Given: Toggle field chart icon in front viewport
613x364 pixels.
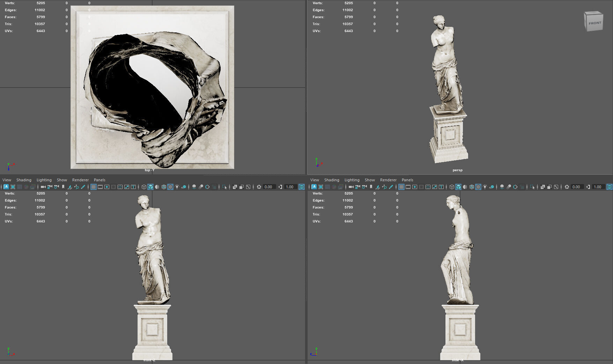Looking at the screenshot, I should coord(120,187).
